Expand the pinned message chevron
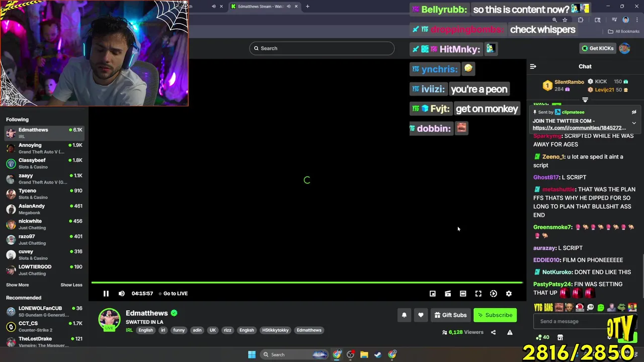This screenshot has height=362, width=644. pyautogui.click(x=634, y=123)
